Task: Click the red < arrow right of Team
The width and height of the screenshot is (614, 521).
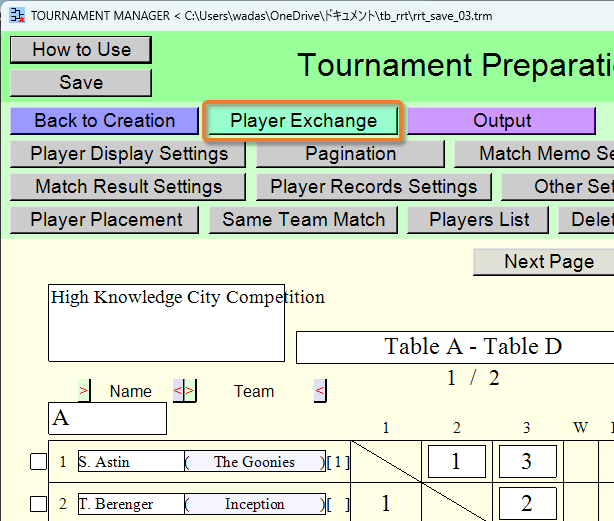Action: click(320, 391)
